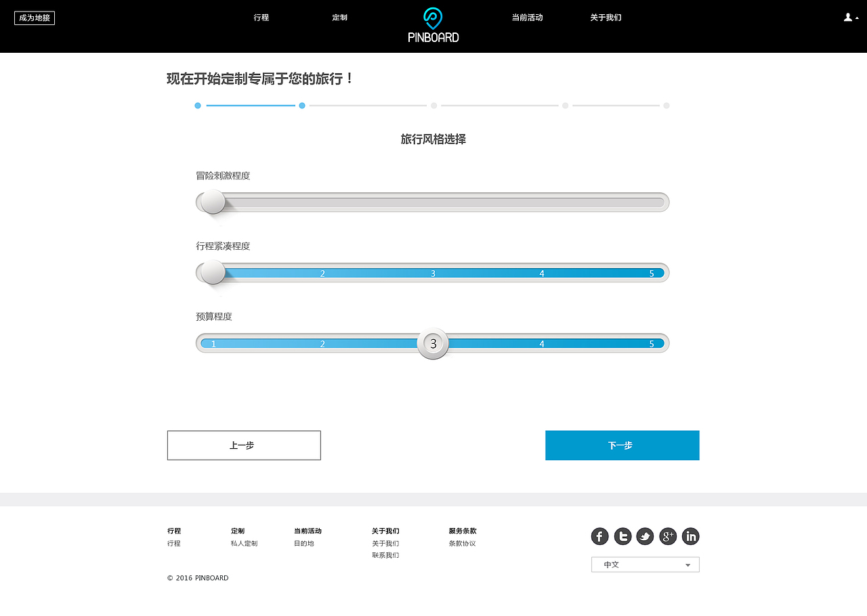
Task: Open the 关于我们 menu item
Action: 606,18
